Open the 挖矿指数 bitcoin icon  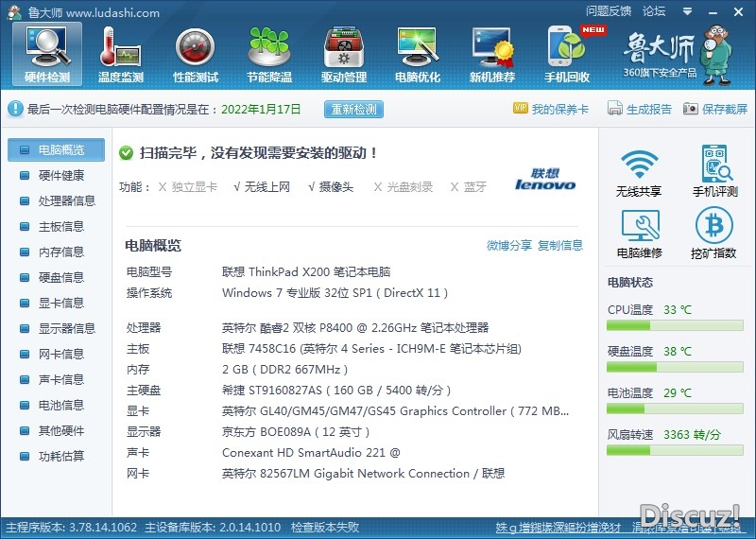tap(713, 233)
